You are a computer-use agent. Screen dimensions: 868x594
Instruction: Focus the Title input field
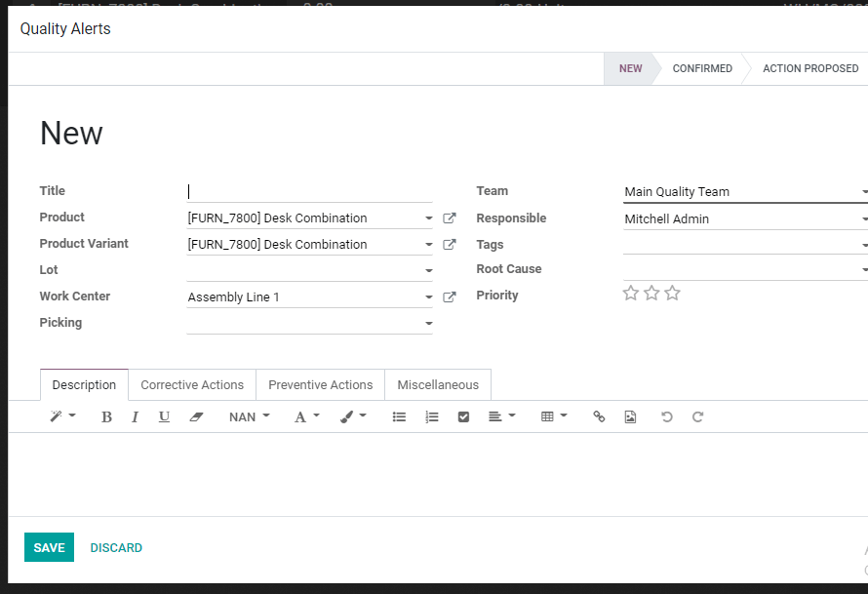(309, 191)
